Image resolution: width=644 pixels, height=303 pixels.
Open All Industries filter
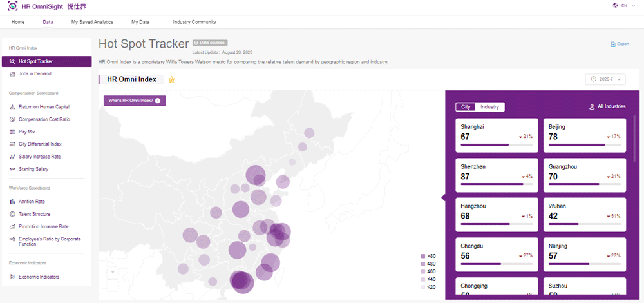click(x=607, y=106)
